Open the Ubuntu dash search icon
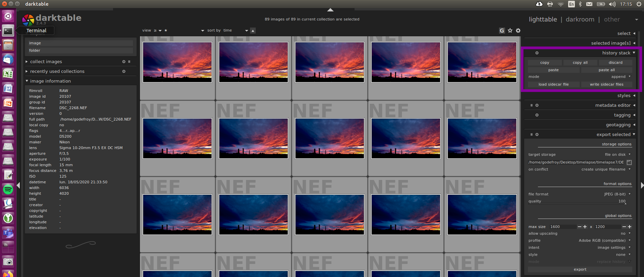Screen dimensions: 644x277 click(8, 16)
